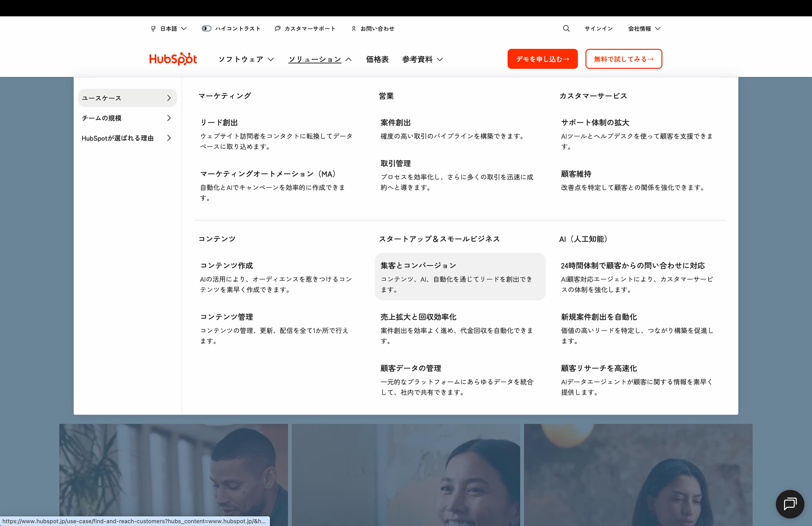Select HubSpotが選ばれる理由 in sidebar

pyautogui.click(x=127, y=138)
